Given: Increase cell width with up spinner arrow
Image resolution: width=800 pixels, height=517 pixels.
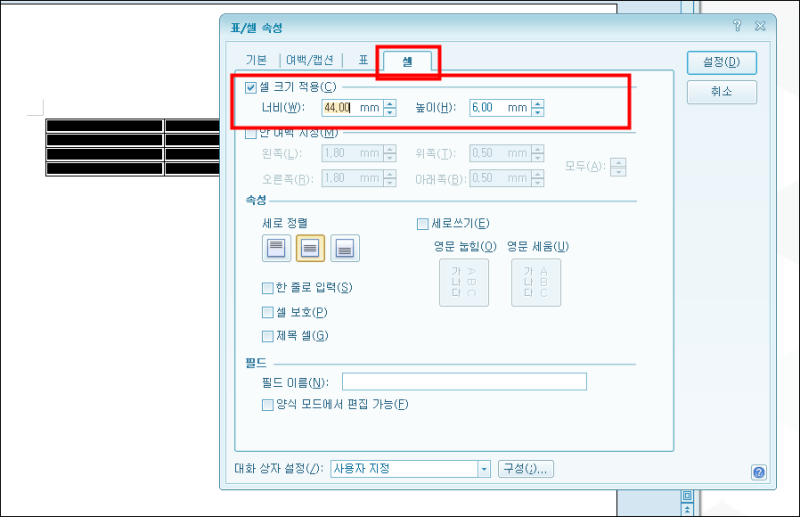Looking at the screenshot, I should (x=390, y=104).
